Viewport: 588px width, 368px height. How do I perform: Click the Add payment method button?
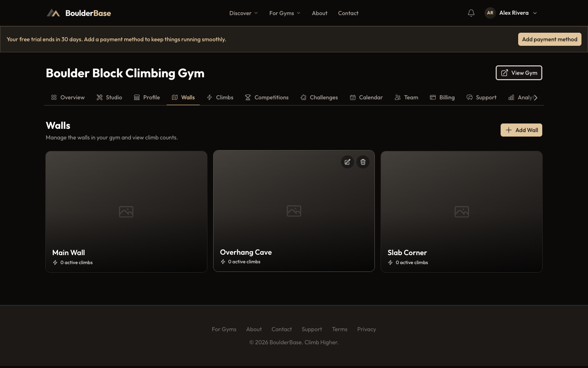550,39
